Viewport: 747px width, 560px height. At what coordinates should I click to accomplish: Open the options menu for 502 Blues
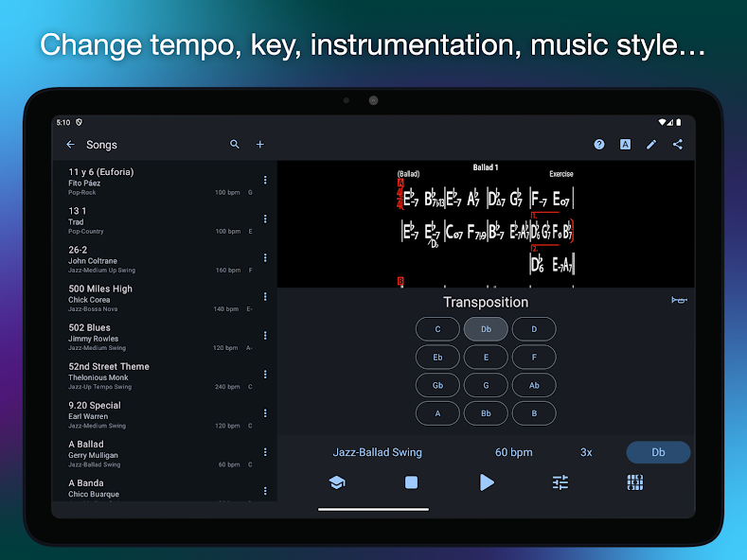click(265, 336)
